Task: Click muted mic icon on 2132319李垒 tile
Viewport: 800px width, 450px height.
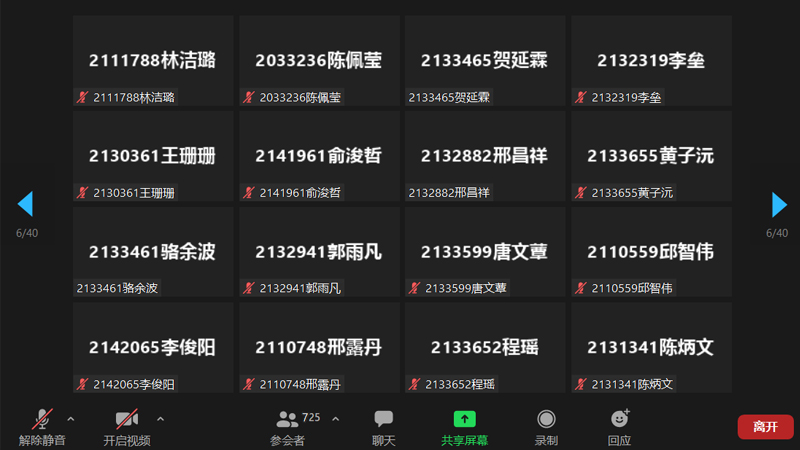Action: coord(581,97)
